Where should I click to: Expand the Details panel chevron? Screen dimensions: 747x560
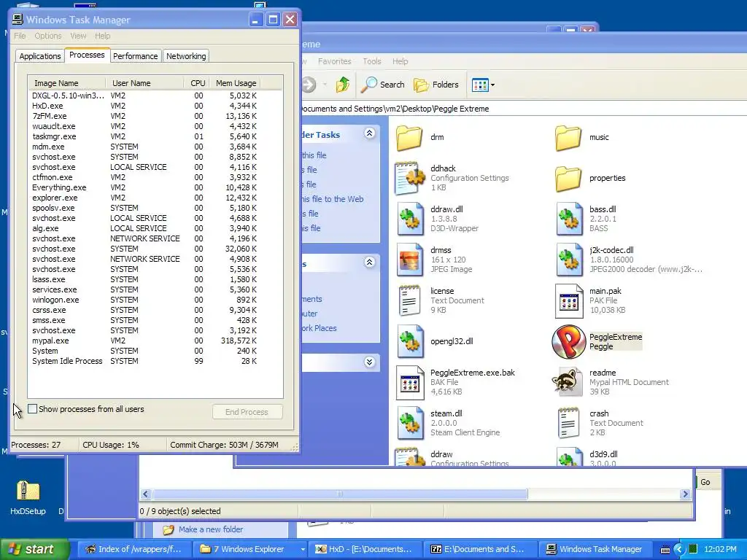[x=369, y=362]
